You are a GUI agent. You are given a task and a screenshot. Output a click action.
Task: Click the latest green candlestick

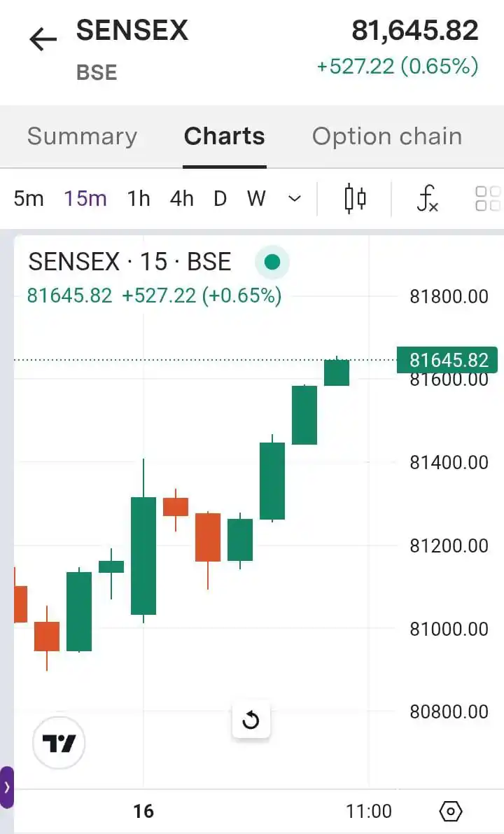coord(337,372)
